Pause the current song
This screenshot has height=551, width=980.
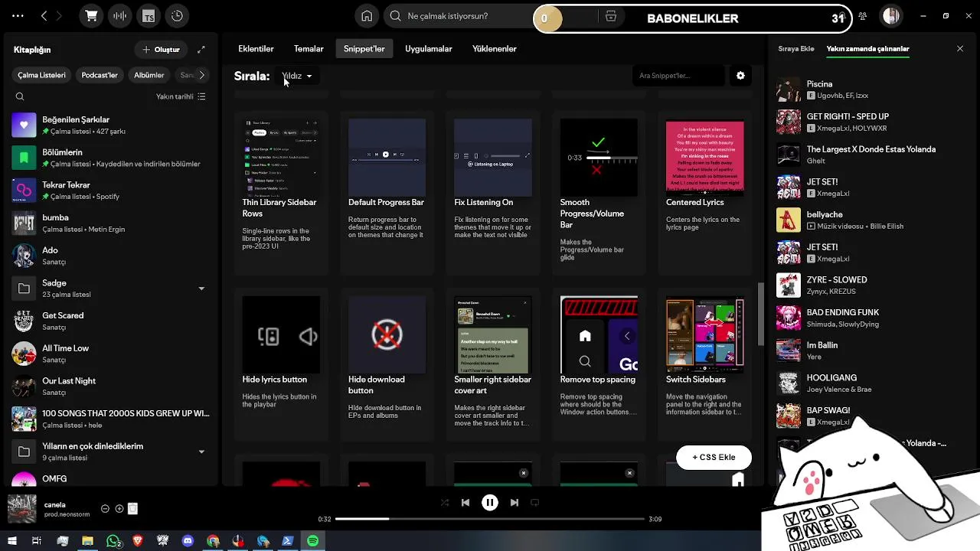[x=490, y=503]
